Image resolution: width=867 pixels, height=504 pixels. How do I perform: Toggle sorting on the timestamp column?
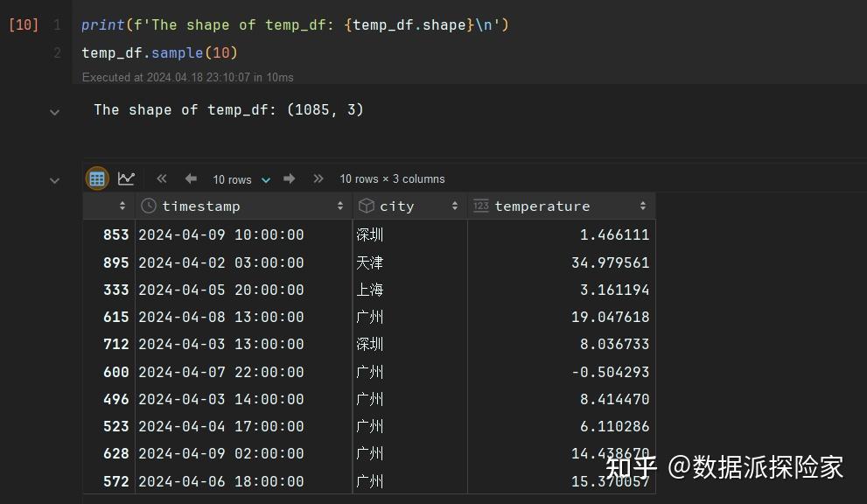[x=340, y=206]
